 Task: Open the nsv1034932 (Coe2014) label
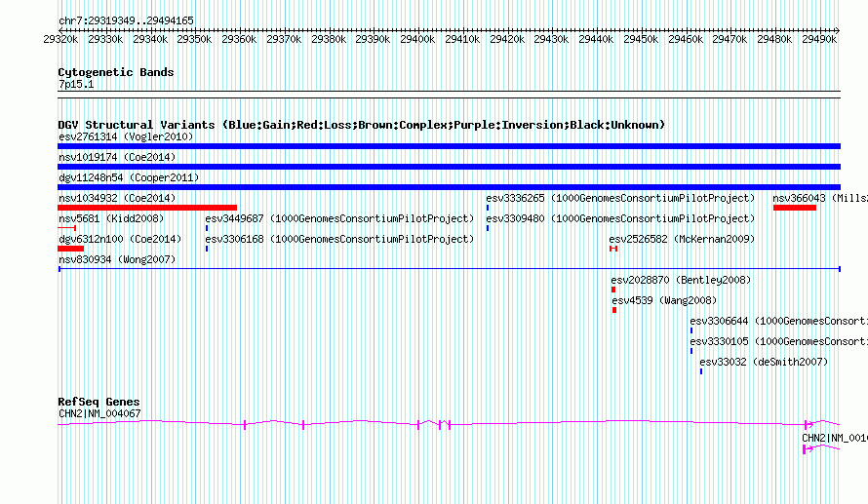pos(117,198)
